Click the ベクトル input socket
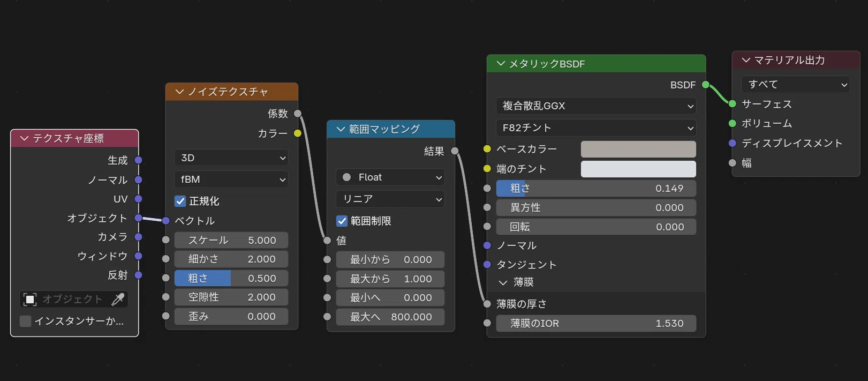Image resolution: width=868 pixels, height=381 pixels. tap(166, 221)
